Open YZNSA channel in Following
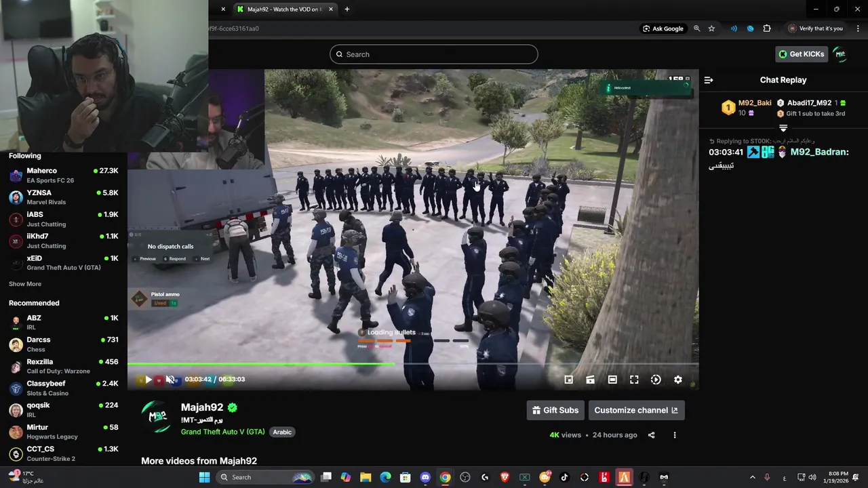 [x=64, y=197]
